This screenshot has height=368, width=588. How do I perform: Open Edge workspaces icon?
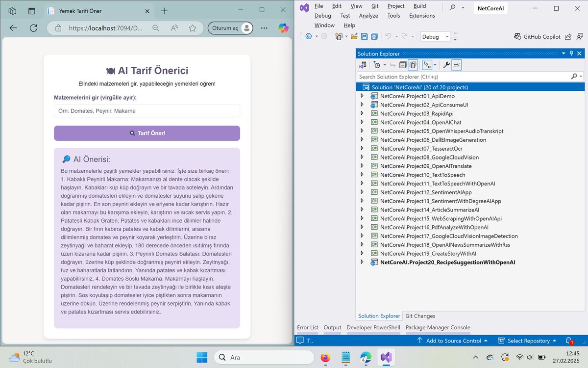click(13, 11)
